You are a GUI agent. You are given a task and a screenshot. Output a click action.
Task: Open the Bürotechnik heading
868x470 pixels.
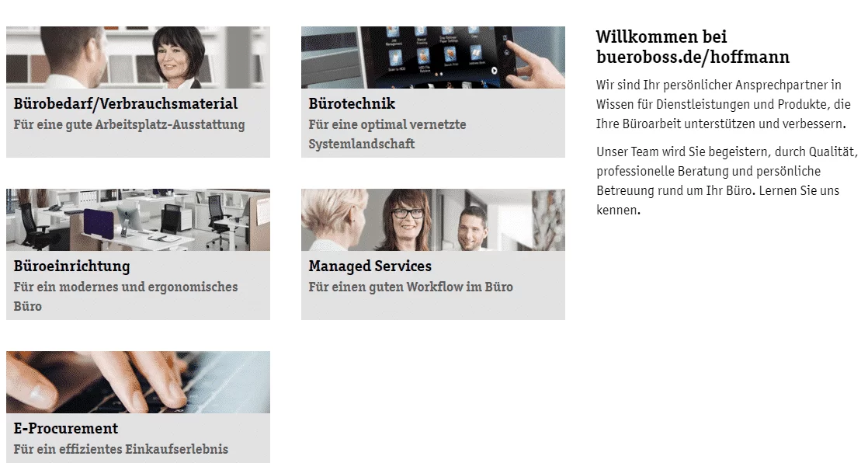point(352,103)
